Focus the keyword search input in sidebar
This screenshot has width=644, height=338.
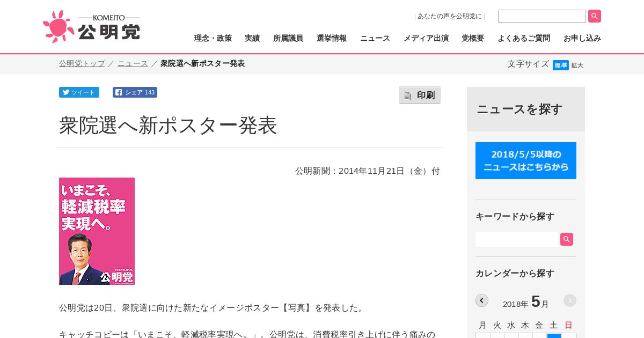[517, 239]
